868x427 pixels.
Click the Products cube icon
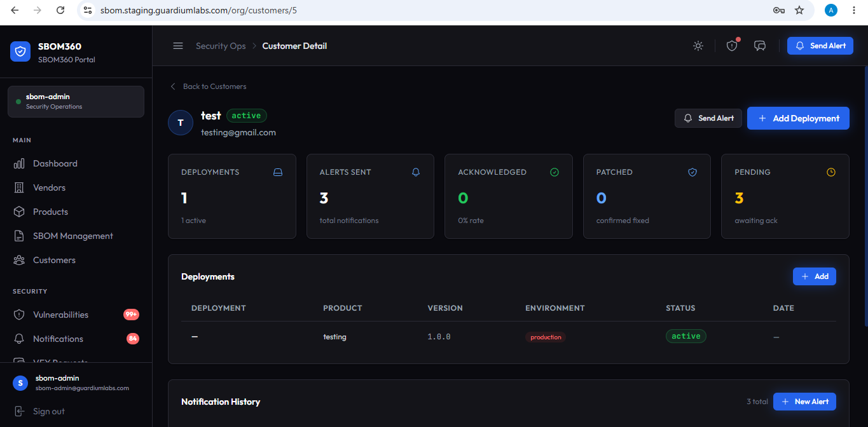(19, 212)
